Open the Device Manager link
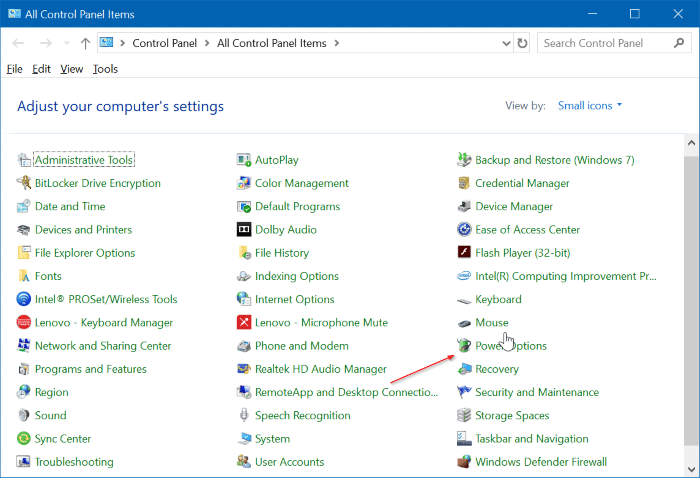Screen dimensions: 700x478 pos(514,206)
